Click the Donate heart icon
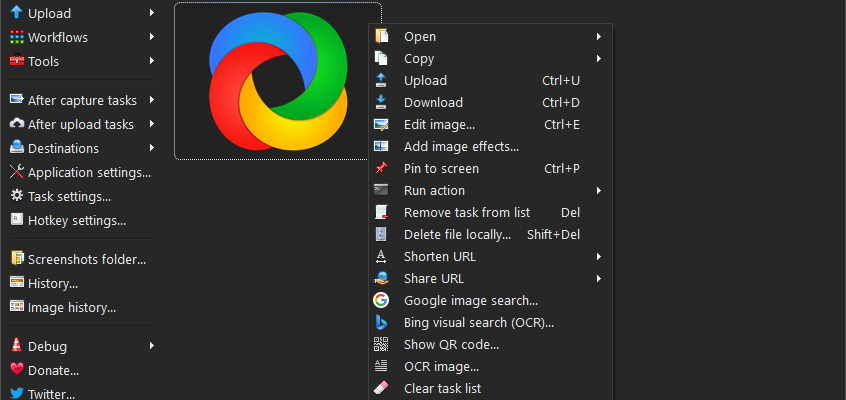The width and height of the screenshot is (846, 400). (16, 370)
